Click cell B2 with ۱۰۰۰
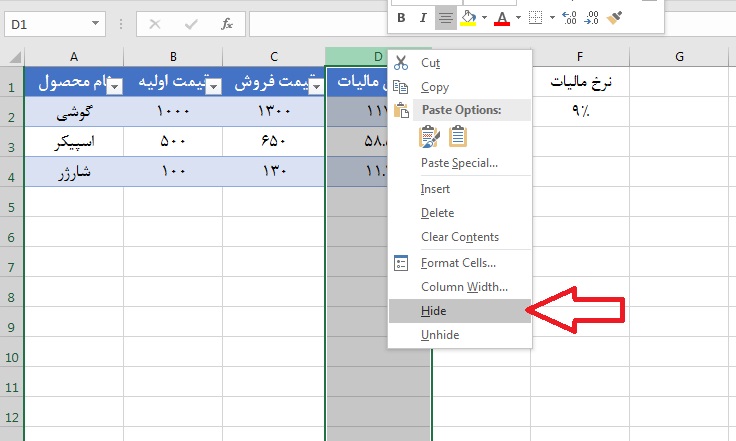 (173, 112)
